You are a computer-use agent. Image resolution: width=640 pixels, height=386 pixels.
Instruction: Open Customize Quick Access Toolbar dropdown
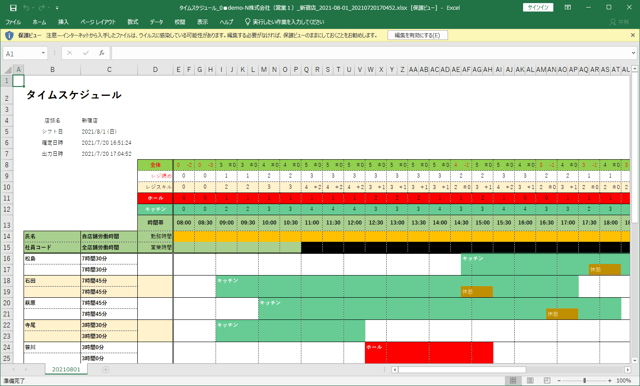[57, 8]
